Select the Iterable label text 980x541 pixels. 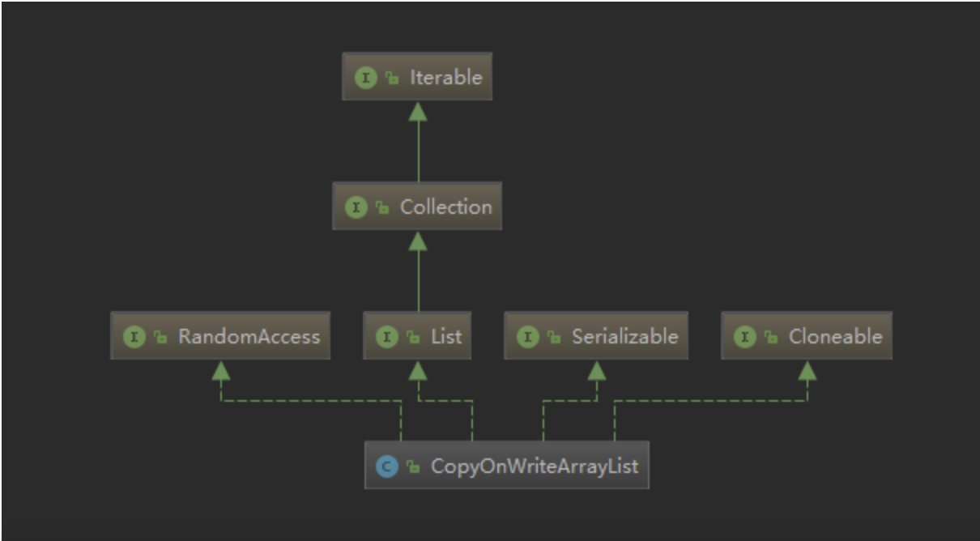[x=445, y=78]
